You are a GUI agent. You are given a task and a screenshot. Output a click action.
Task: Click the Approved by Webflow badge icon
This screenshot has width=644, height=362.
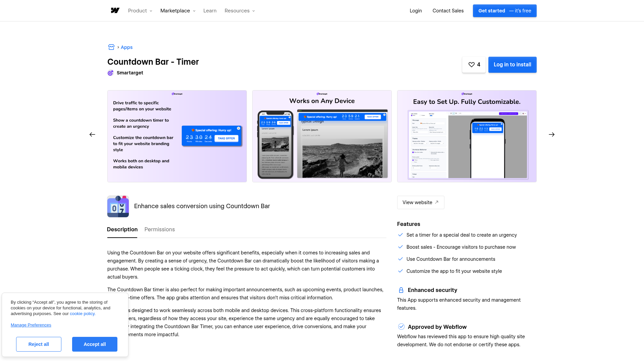[x=401, y=327]
